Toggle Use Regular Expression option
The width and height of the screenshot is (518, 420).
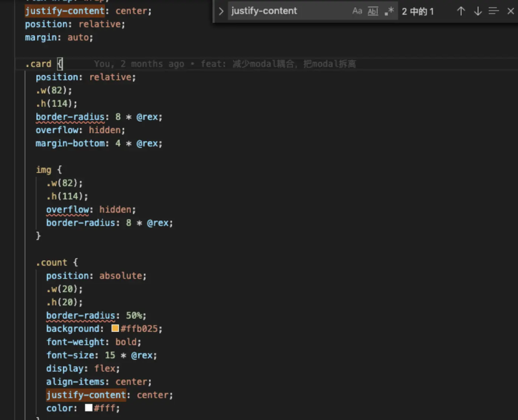coord(389,11)
